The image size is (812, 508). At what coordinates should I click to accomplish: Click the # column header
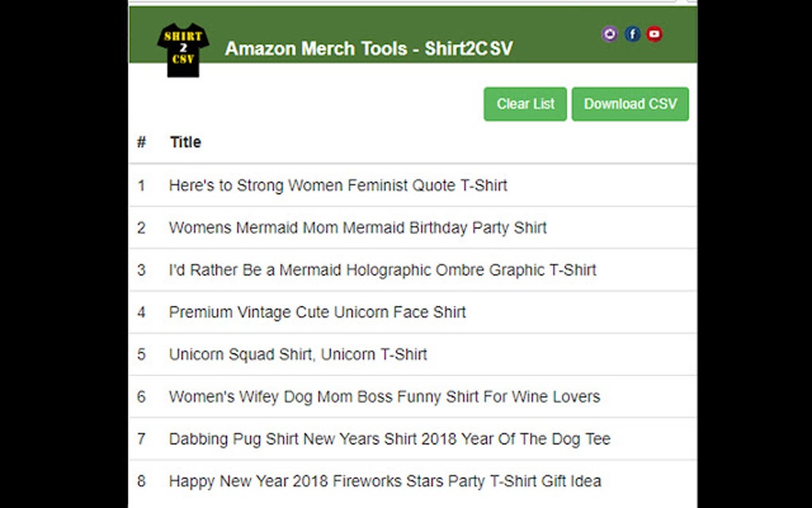click(x=142, y=143)
